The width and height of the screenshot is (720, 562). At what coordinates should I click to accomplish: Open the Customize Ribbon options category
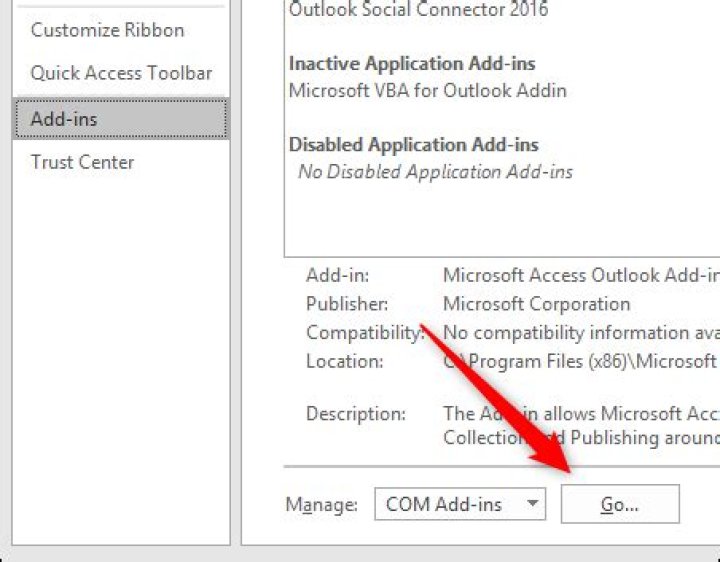pyautogui.click(x=107, y=31)
